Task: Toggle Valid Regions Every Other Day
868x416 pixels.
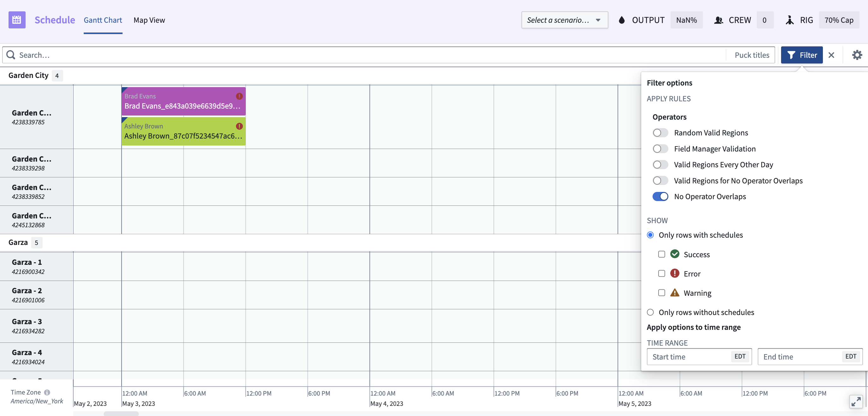Action: (x=660, y=164)
